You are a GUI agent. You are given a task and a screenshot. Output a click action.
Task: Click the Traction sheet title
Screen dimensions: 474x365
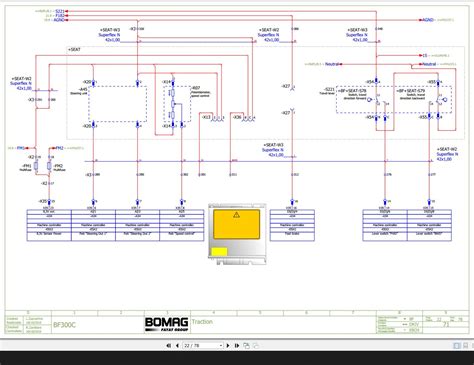(202, 322)
